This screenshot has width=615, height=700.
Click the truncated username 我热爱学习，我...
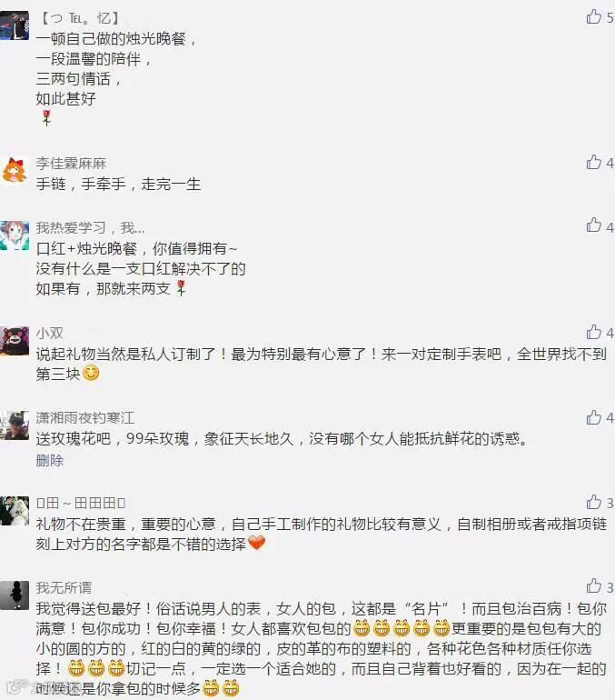[91, 227]
